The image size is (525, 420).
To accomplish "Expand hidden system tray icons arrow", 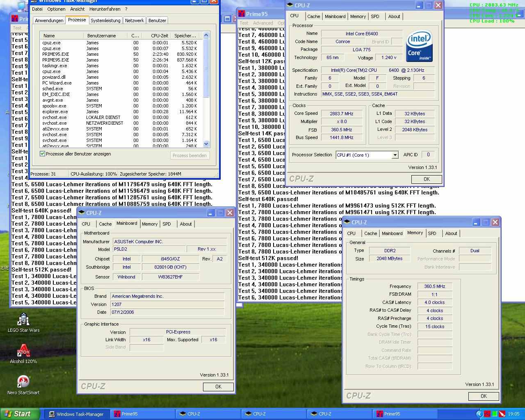I will [x=479, y=414].
